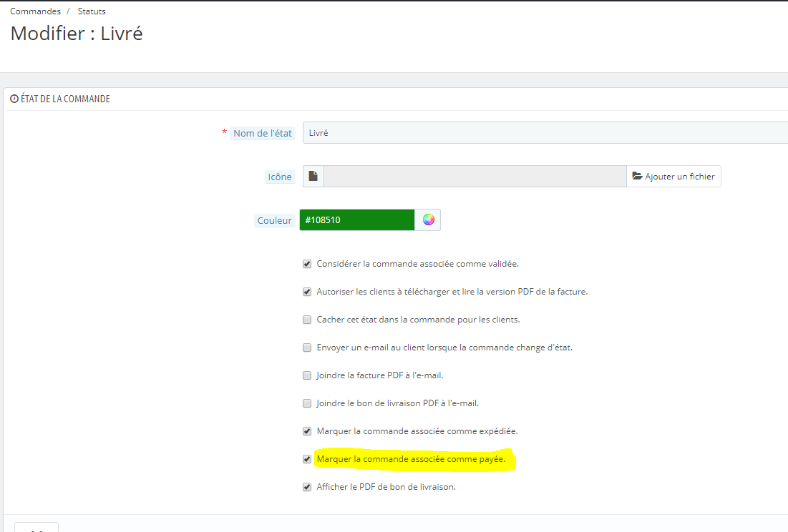Uncheck Afficher le PDF de bon de livraison

tap(307, 487)
